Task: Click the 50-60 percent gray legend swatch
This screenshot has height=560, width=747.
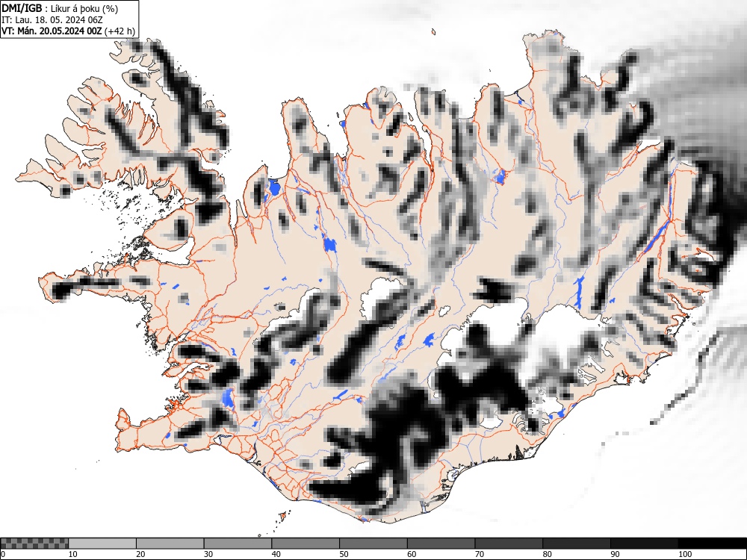Action: [x=373, y=544]
